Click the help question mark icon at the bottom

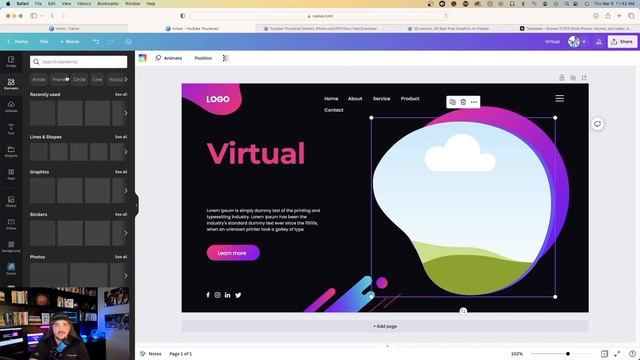632,354
